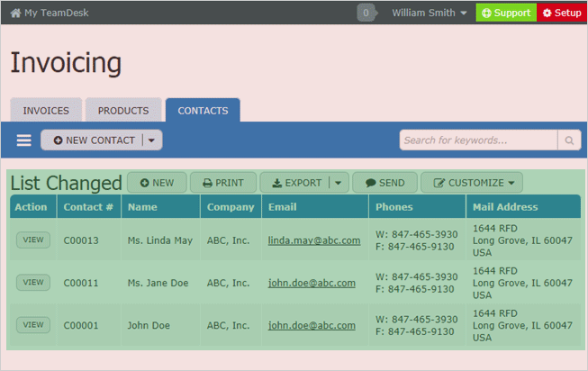Click the name John Doe

click(x=149, y=325)
